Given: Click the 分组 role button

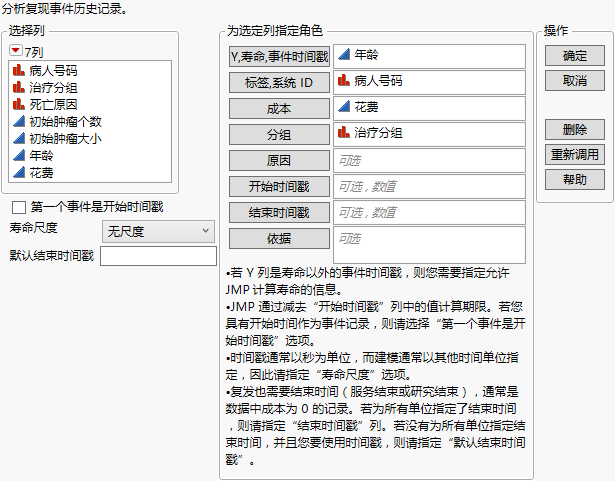Looking at the screenshot, I should point(279,135).
